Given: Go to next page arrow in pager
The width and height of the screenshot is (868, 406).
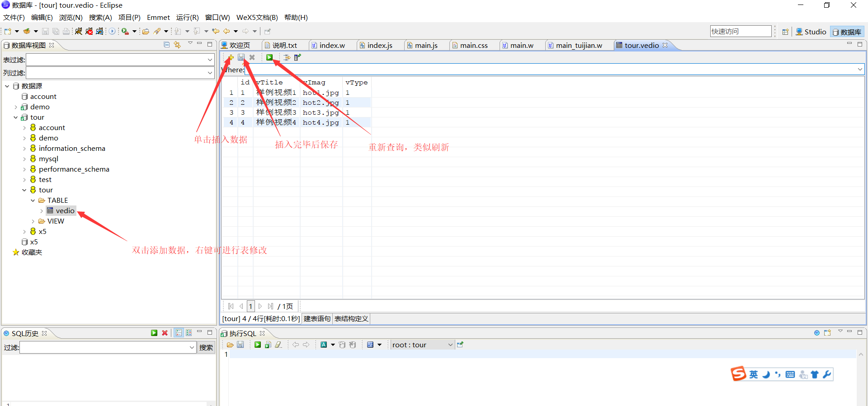Looking at the screenshot, I should point(260,306).
